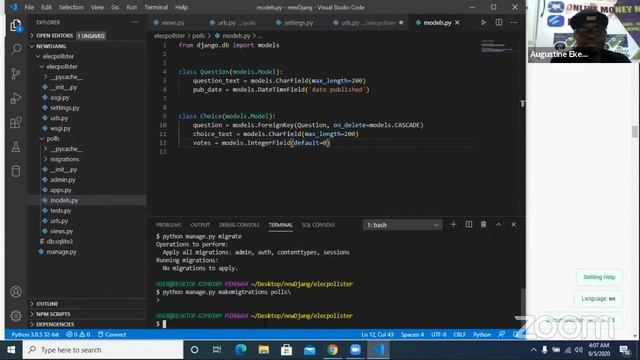Click the feedback icon in status bar

coord(502,335)
